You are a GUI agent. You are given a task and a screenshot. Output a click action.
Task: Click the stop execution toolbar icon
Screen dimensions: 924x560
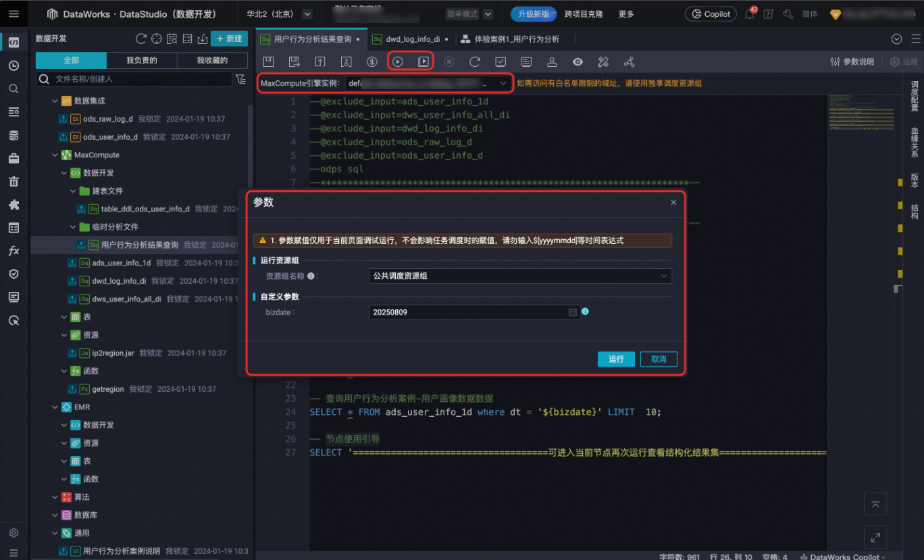(x=449, y=61)
